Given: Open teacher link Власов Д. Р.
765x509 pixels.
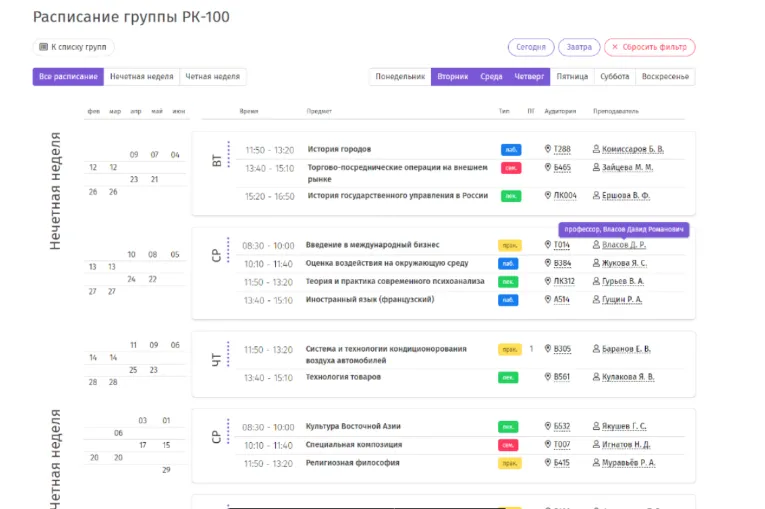Looking at the screenshot, I should (625, 245).
